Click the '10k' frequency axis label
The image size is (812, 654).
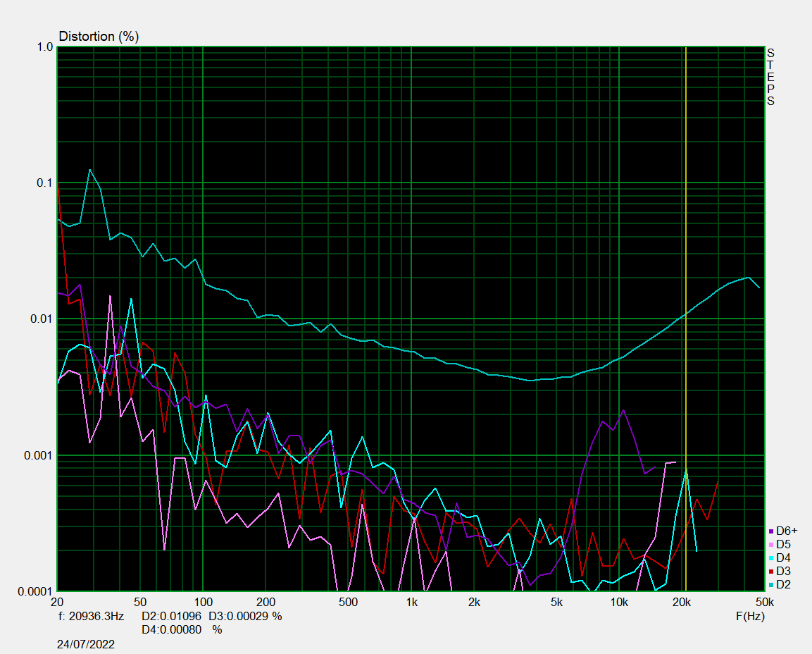[619, 602]
